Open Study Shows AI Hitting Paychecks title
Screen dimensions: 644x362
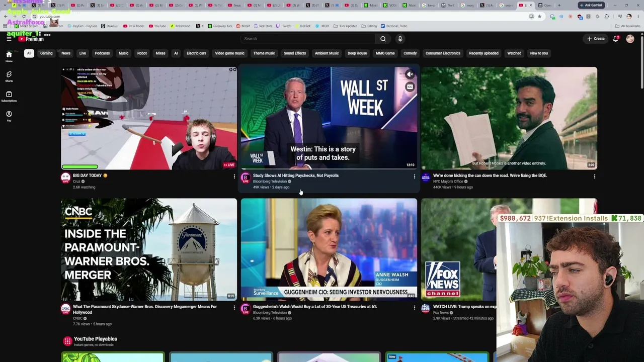296,175
